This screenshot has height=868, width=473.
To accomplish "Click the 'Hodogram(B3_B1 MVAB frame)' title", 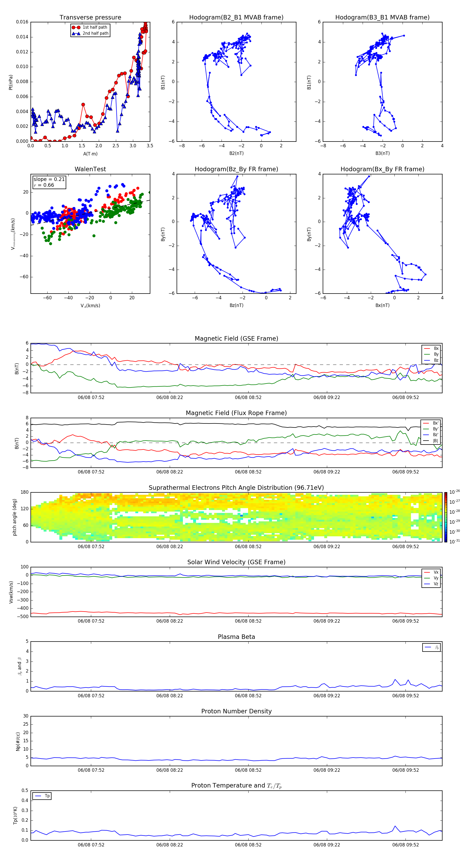I will [x=382, y=17].
